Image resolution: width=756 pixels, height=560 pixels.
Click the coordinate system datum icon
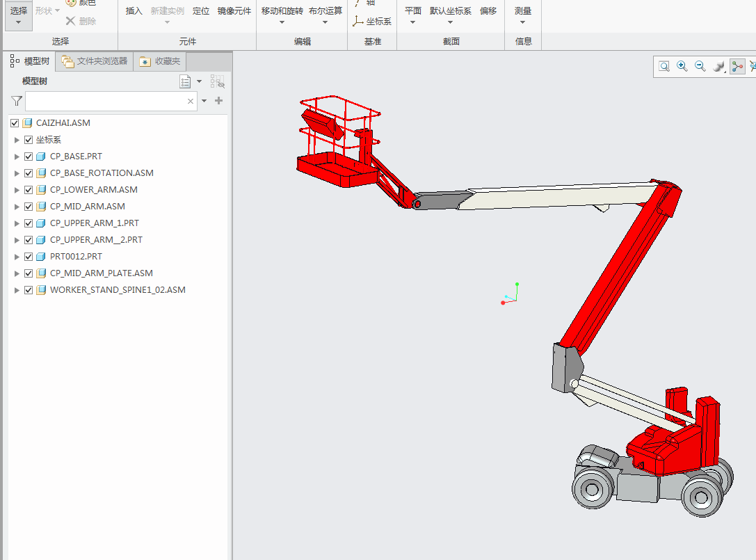357,22
